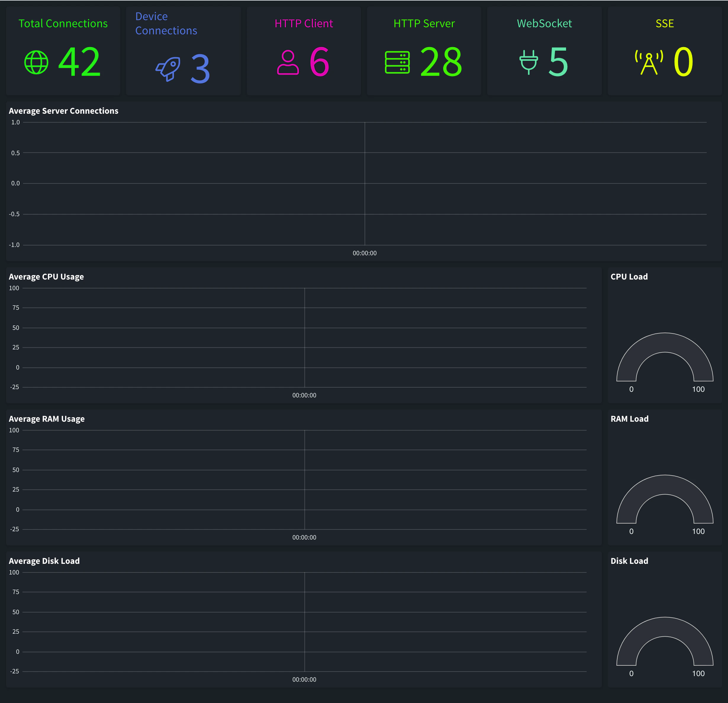The height and width of the screenshot is (703, 728).
Task: Click the 100 label on CPU Load gauge
Action: pyautogui.click(x=698, y=389)
